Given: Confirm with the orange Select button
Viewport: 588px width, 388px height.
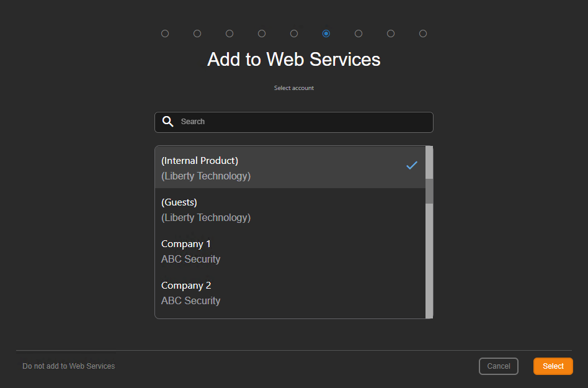Looking at the screenshot, I should 553,366.
